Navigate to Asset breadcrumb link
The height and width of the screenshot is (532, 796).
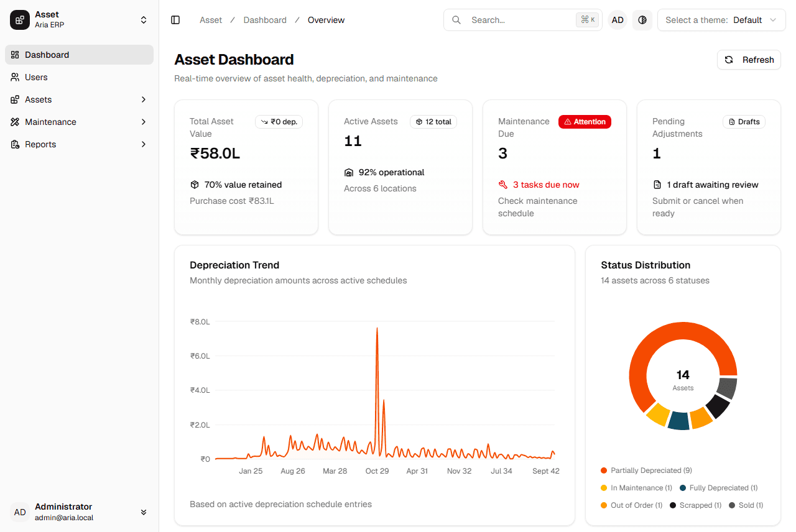click(211, 20)
